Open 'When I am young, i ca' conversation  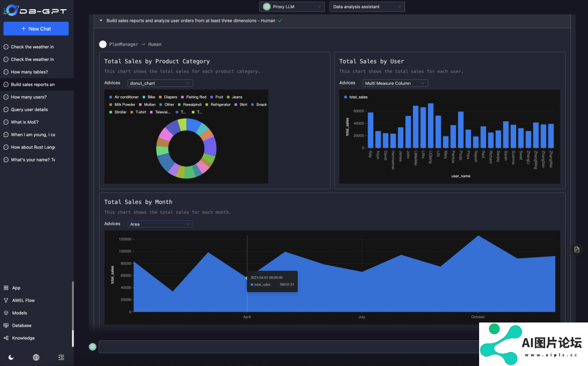click(33, 135)
